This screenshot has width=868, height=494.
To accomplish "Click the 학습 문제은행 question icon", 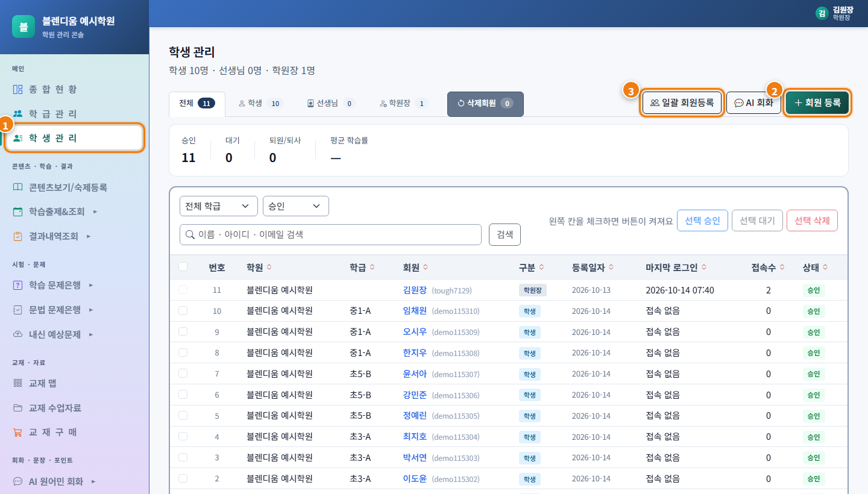I will pos(18,285).
